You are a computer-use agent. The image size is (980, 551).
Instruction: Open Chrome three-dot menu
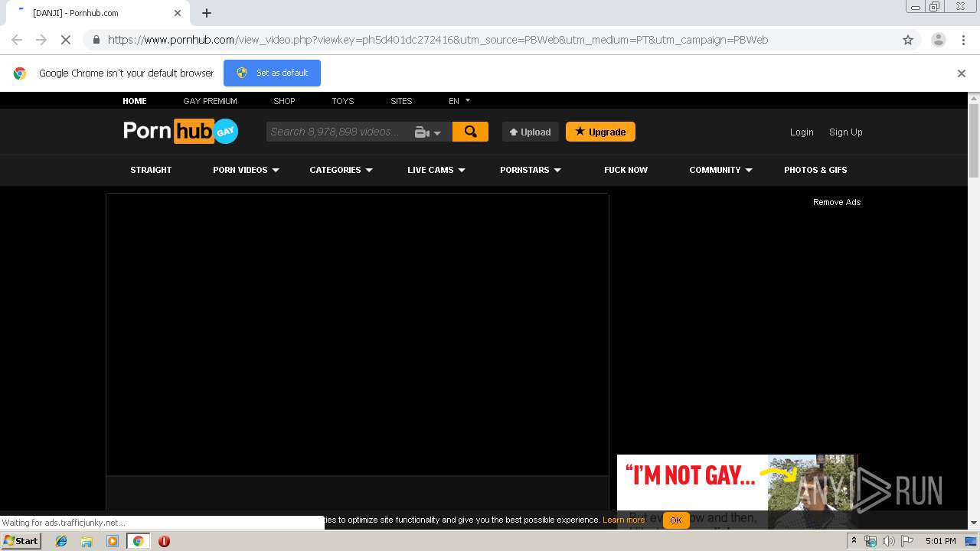click(x=962, y=40)
